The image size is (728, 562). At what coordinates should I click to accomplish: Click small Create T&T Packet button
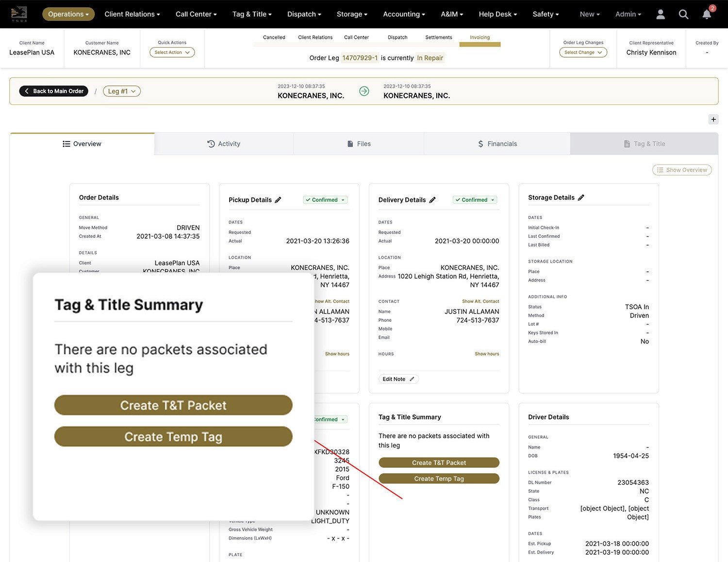tap(439, 463)
